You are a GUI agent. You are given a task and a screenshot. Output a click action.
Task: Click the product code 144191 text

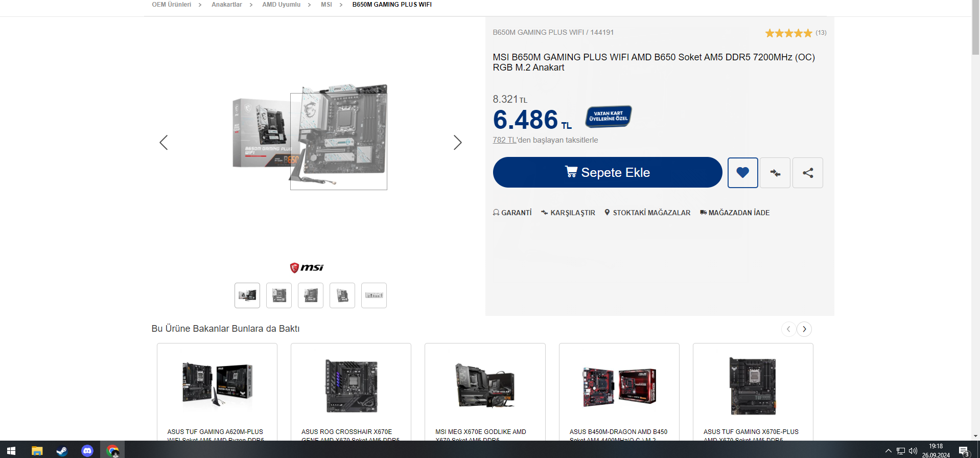pos(602,32)
